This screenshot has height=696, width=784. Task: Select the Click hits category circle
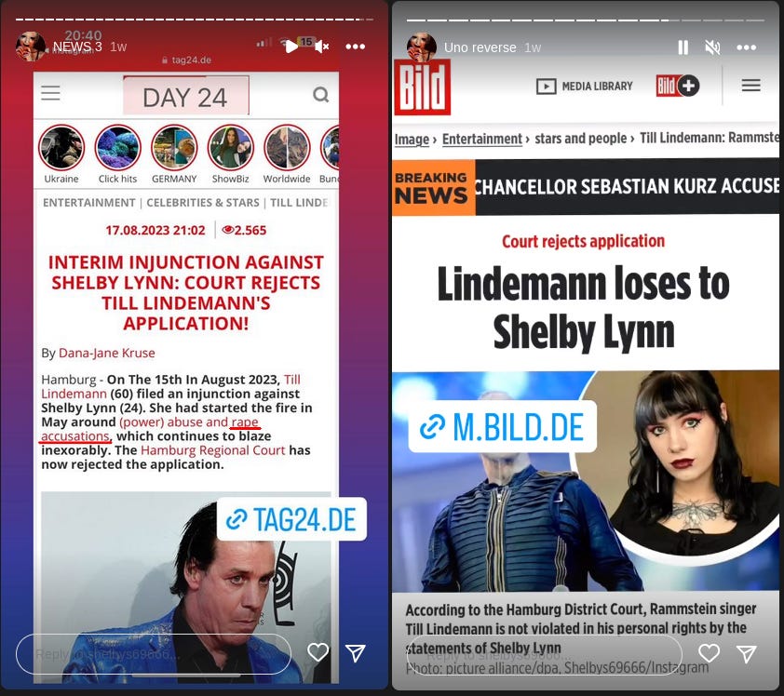(x=118, y=148)
